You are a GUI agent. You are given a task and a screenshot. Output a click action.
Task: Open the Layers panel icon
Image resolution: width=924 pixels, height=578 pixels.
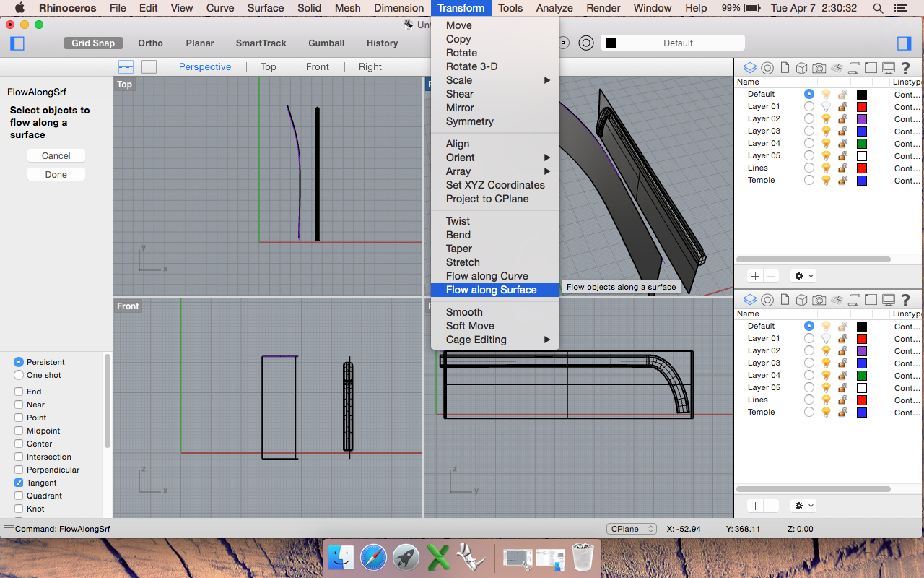pos(750,67)
